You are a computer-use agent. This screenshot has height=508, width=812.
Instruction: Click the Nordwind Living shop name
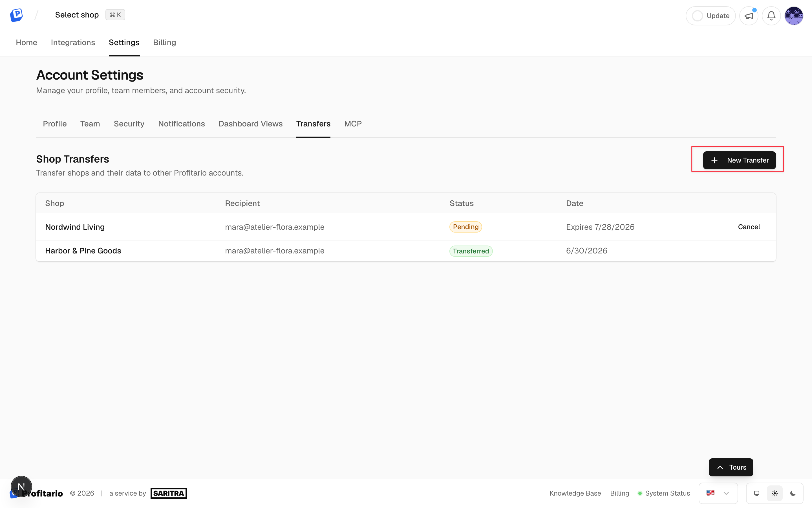75,227
